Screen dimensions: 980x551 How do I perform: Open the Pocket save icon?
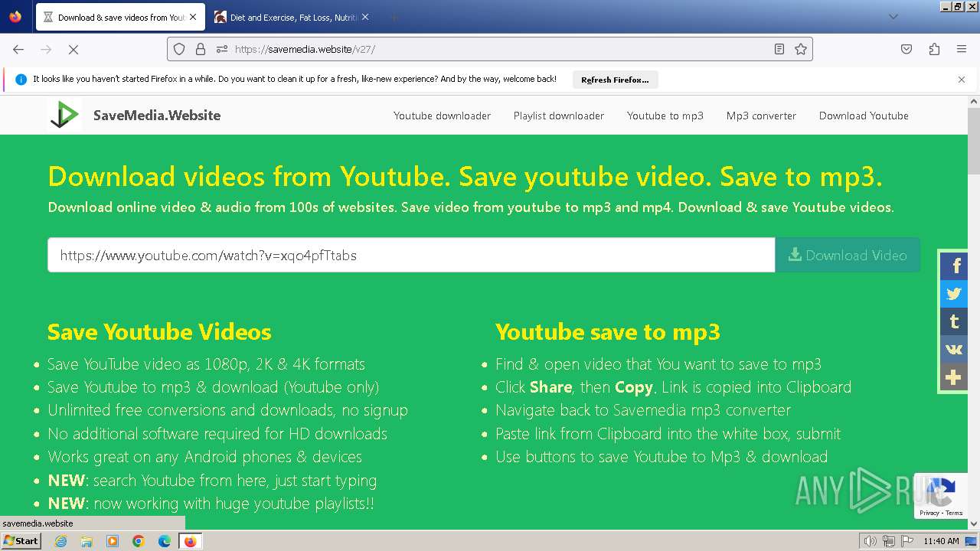point(906,49)
